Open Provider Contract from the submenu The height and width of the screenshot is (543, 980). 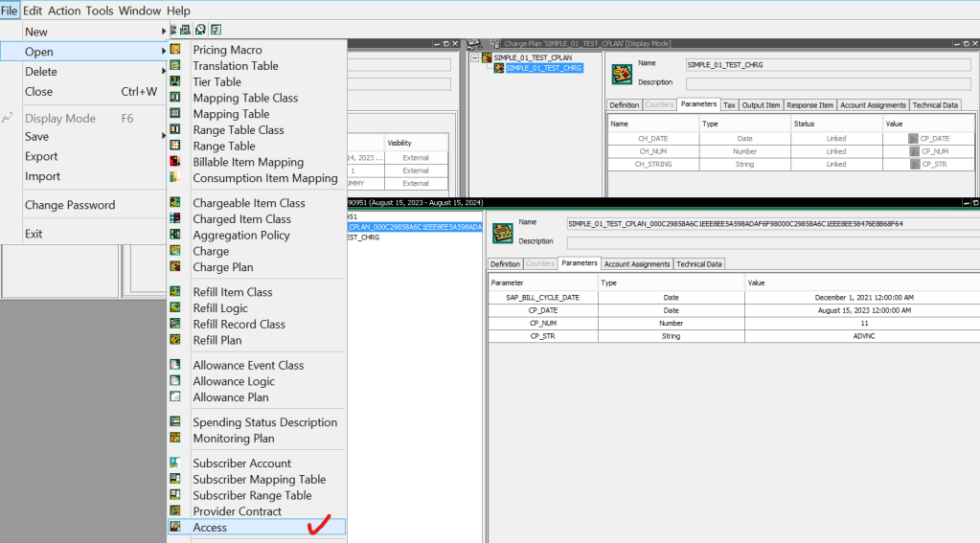tap(237, 511)
